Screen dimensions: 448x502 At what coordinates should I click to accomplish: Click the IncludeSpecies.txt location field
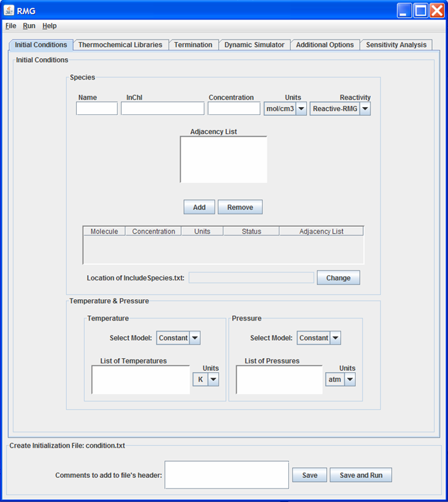251,278
